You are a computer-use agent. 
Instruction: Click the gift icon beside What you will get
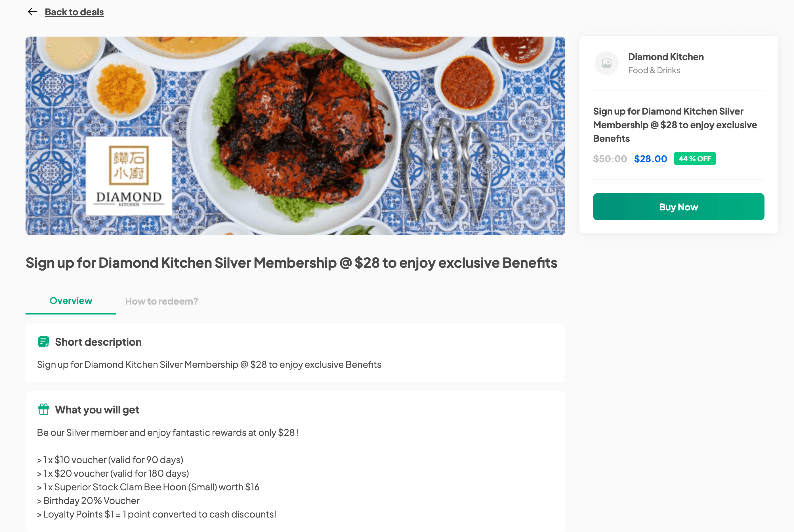pyautogui.click(x=43, y=409)
